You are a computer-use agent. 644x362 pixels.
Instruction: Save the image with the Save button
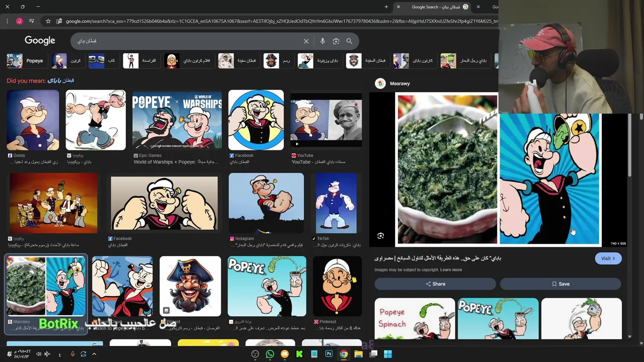[560, 284]
